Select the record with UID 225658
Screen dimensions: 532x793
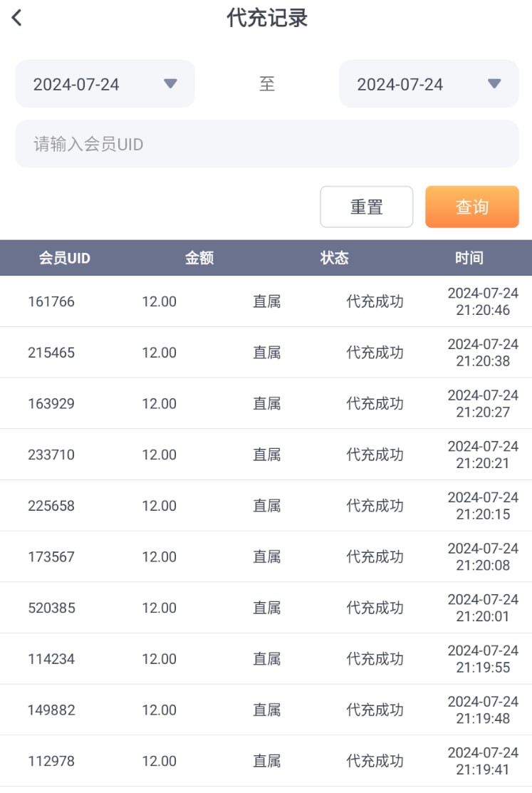[x=51, y=506]
